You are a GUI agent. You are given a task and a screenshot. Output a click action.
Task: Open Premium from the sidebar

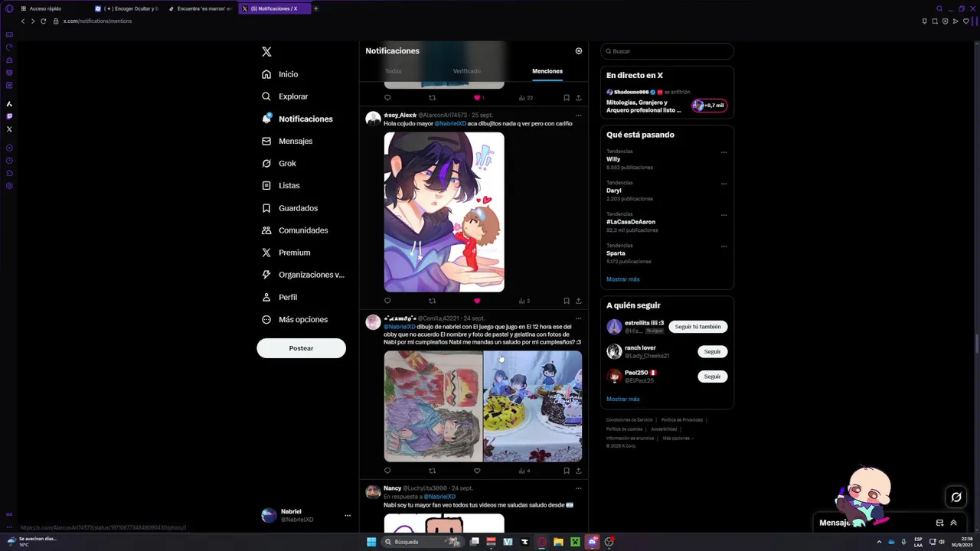point(286,253)
